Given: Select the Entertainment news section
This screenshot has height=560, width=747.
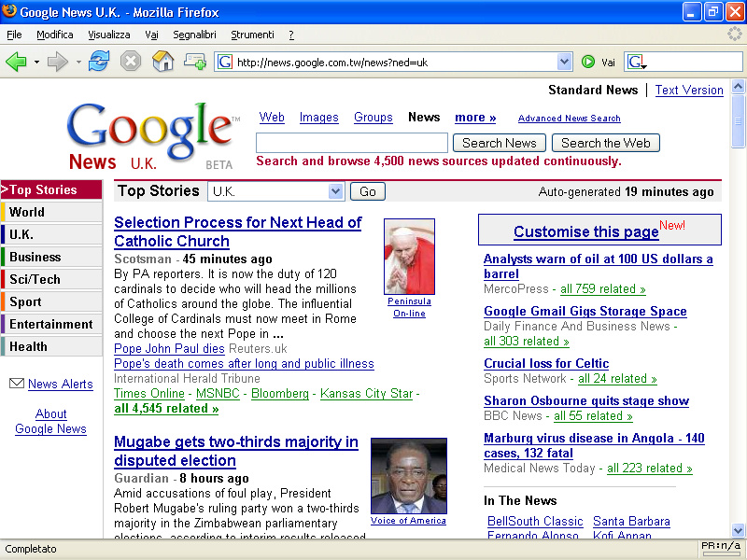Looking at the screenshot, I should point(51,324).
